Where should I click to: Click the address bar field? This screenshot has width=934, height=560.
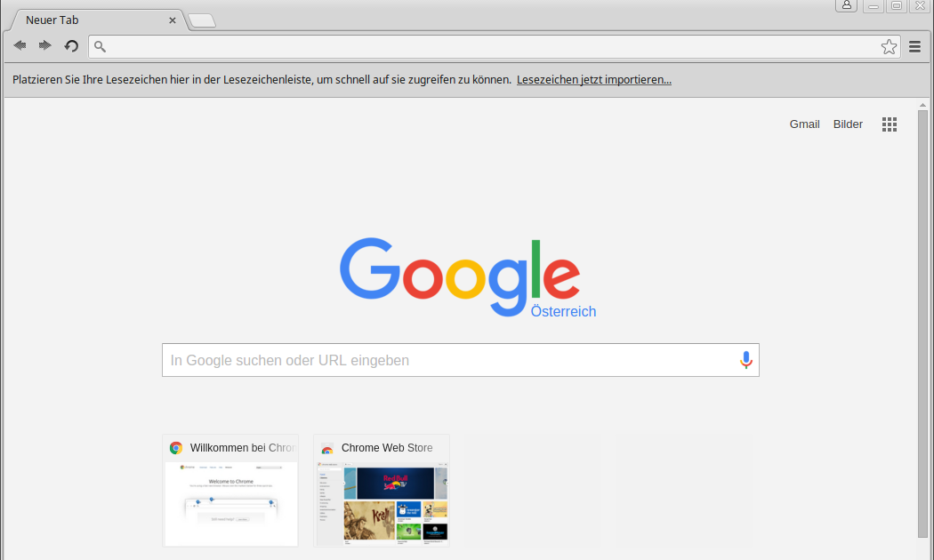495,46
